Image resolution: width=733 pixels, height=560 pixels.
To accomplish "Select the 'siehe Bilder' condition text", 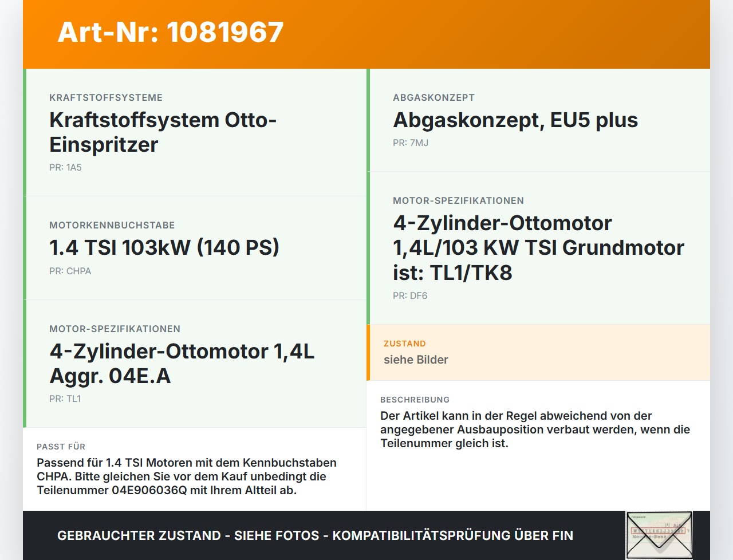I will click(416, 360).
